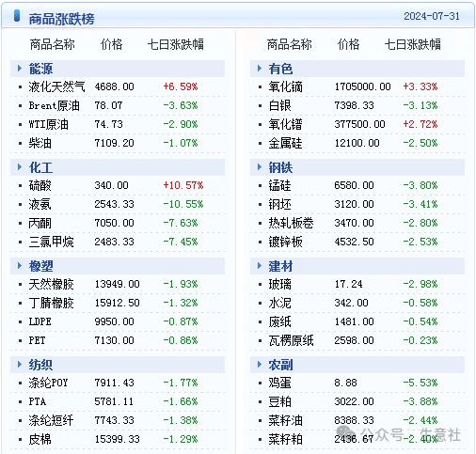Select 柴油 commodity name
The image size is (476, 454).
40,143
